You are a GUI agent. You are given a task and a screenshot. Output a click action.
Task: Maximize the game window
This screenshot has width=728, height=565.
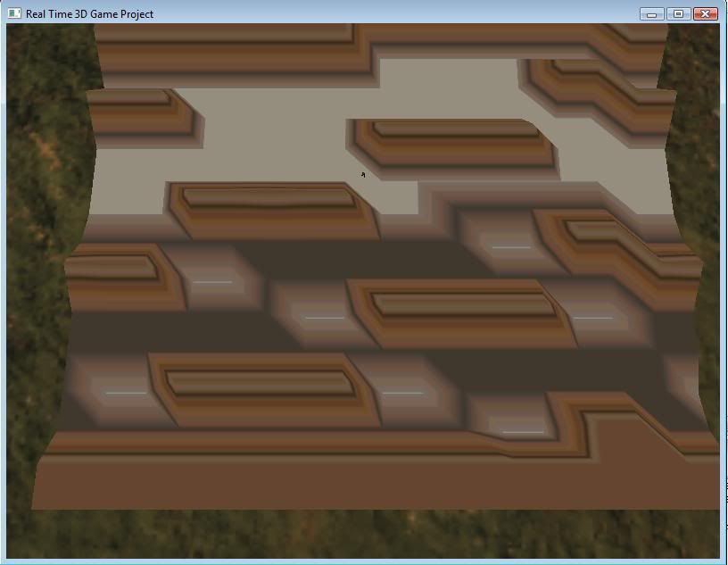point(678,13)
